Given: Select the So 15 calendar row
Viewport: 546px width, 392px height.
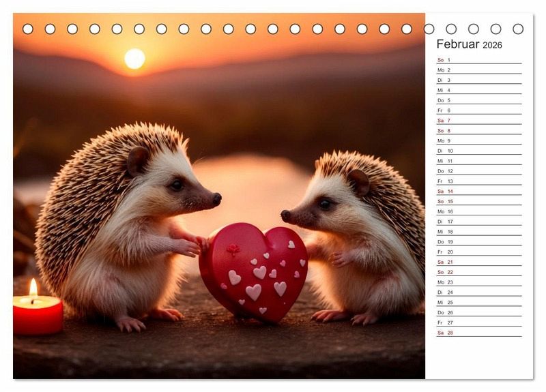Looking at the screenshot, I should pos(479,201).
